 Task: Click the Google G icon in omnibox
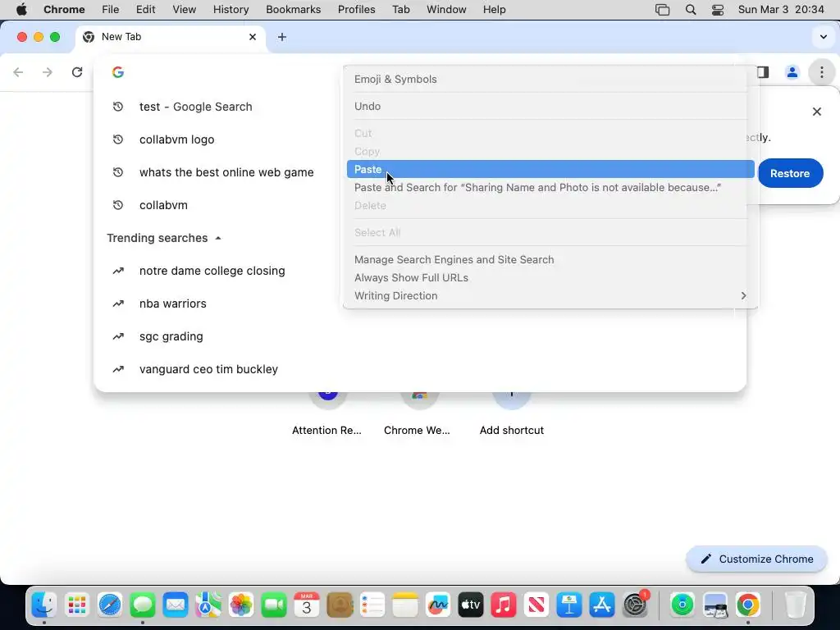click(118, 72)
